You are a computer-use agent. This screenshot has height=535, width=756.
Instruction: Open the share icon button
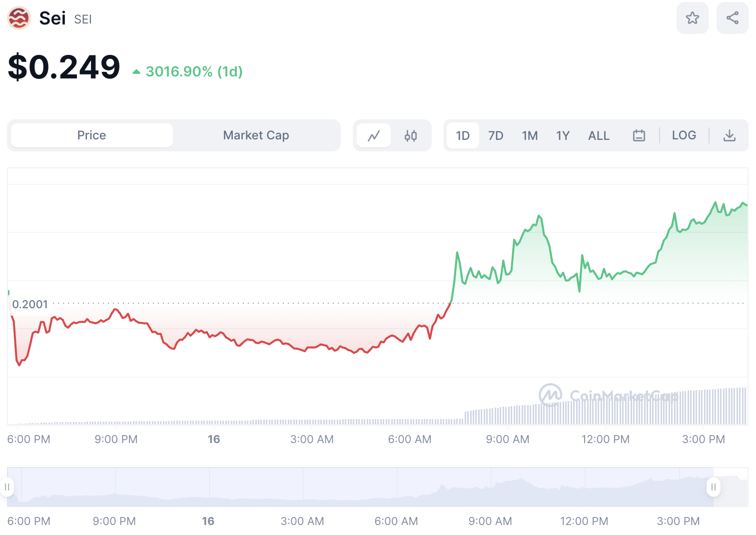tap(732, 18)
